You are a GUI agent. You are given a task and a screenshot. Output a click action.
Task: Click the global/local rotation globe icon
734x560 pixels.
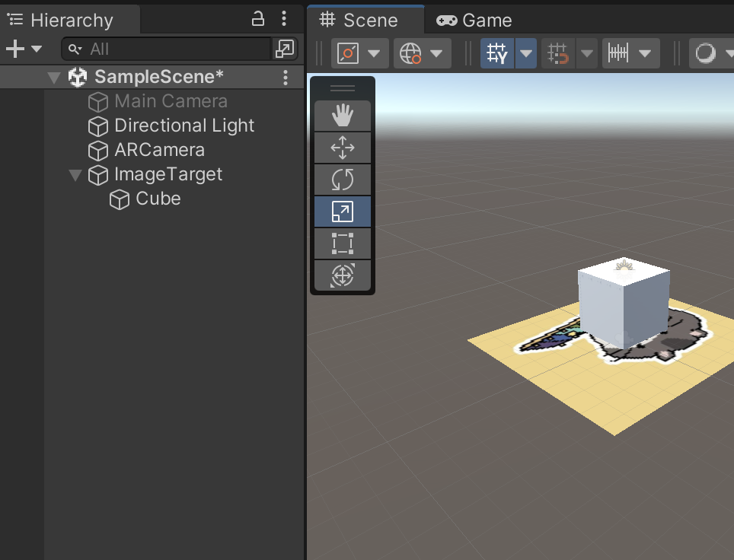pyautogui.click(x=410, y=53)
